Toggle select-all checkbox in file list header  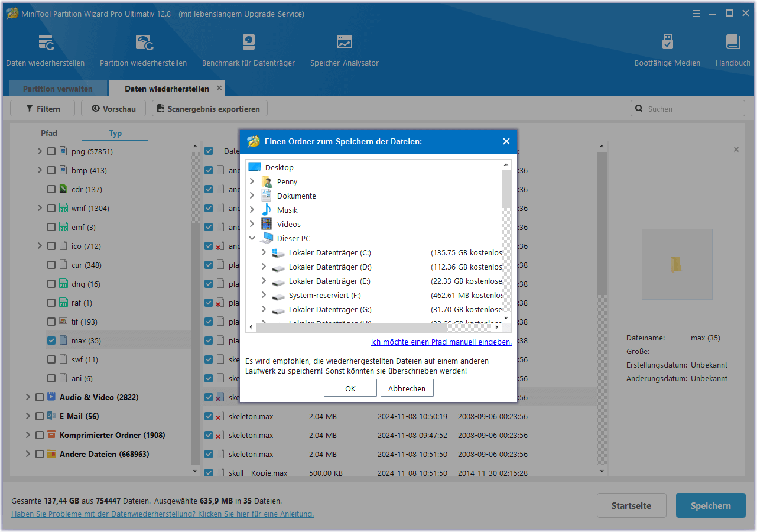pyautogui.click(x=209, y=151)
